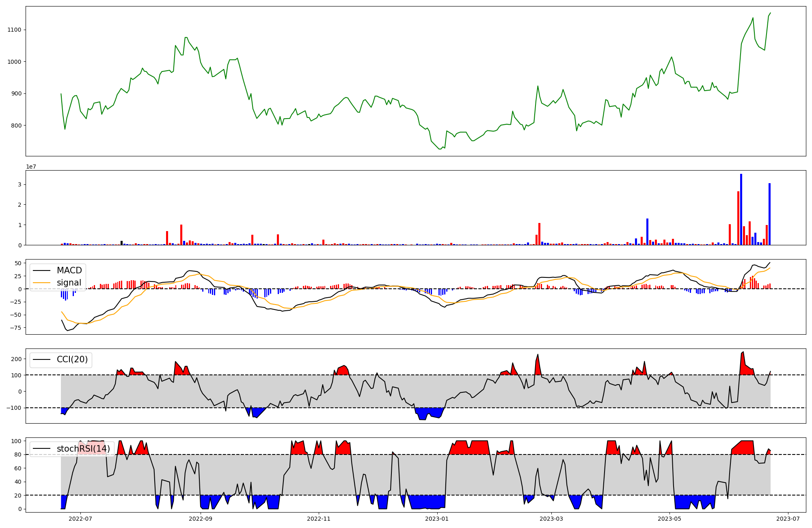Click the -75 MACD axis tick label
812x528 pixels.
pos(15,328)
